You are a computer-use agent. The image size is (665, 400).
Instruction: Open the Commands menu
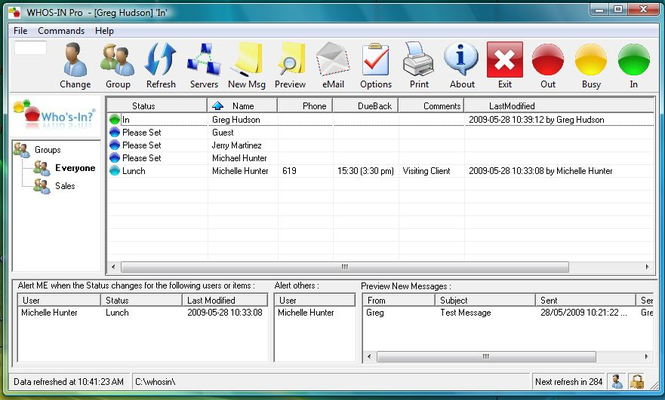(x=61, y=31)
